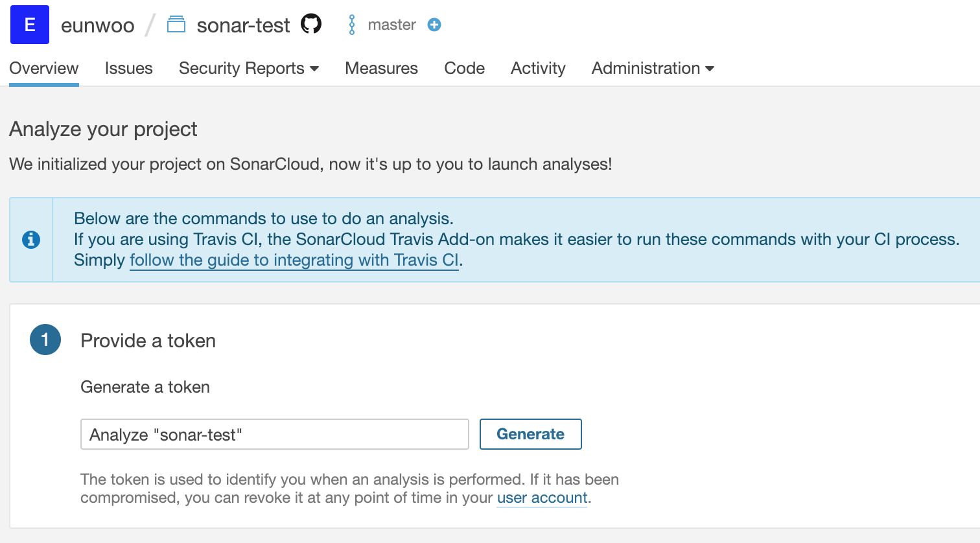Focus the token name input field
This screenshot has width=980, height=543.
274,434
